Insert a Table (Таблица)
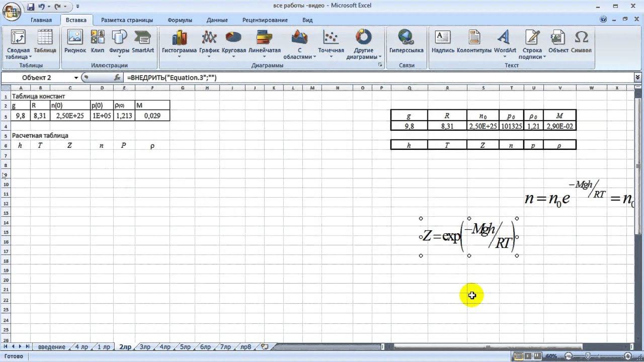The width and height of the screenshot is (644, 362). pos(45,41)
